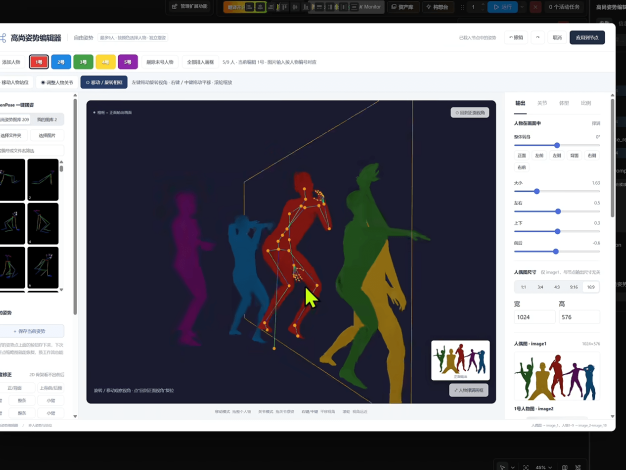Select the purple 5号 character button
The width and height of the screenshot is (626, 470).
click(x=128, y=62)
